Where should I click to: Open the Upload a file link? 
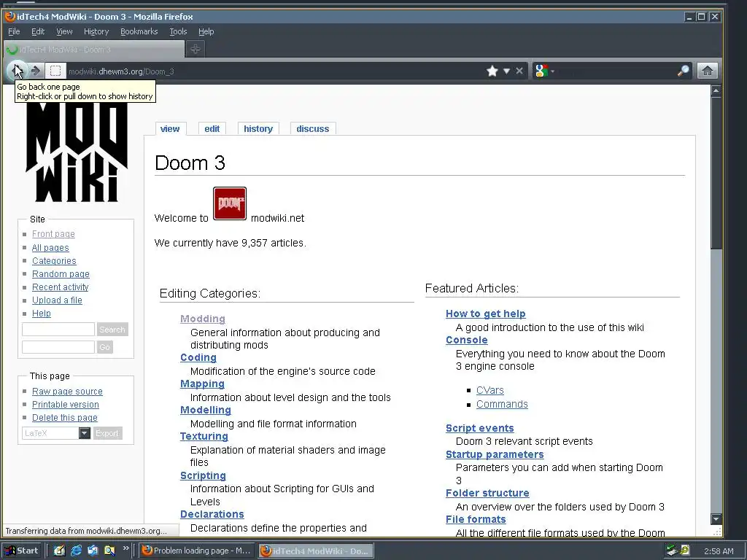click(57, 300)
